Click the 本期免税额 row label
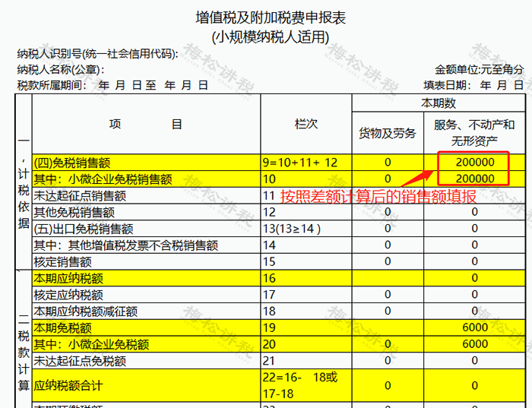The height and width of the screenshot is (408, 532). pyautogui.click(x=62, y=328)
